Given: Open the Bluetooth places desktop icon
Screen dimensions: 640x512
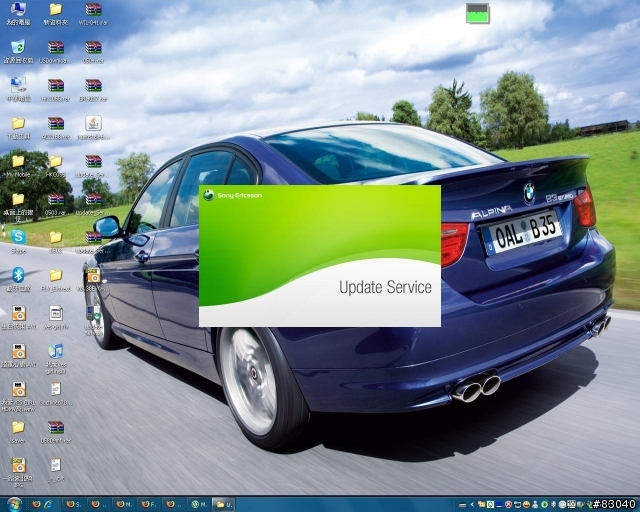Looking at the screenshot, I should click(18, 280).
